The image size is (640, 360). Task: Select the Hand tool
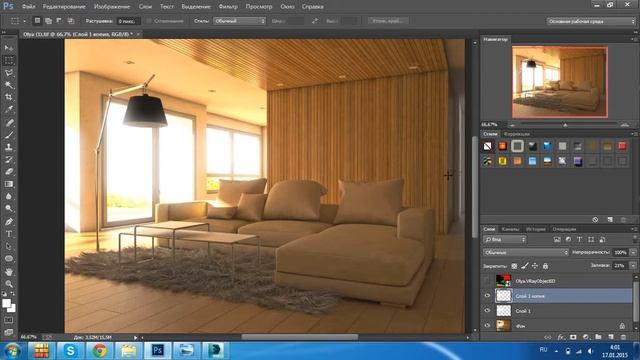(9, 271)
